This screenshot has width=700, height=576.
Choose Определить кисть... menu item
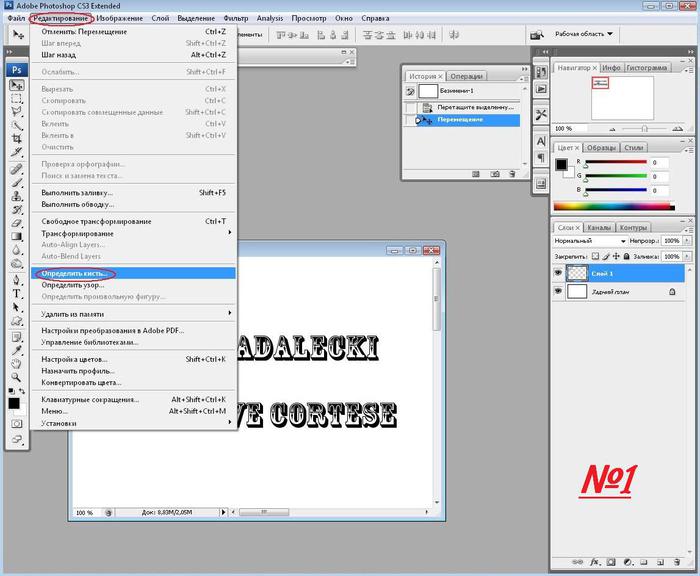(x=134, y=273)
